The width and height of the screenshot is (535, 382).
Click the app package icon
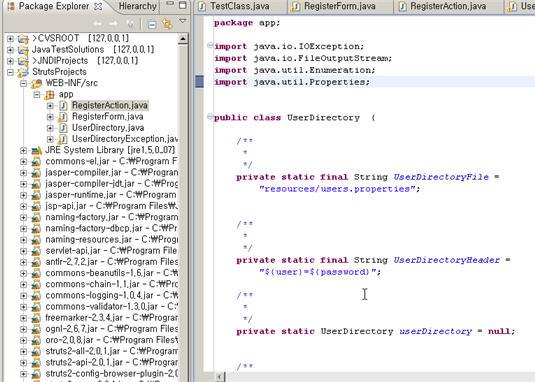49,95
